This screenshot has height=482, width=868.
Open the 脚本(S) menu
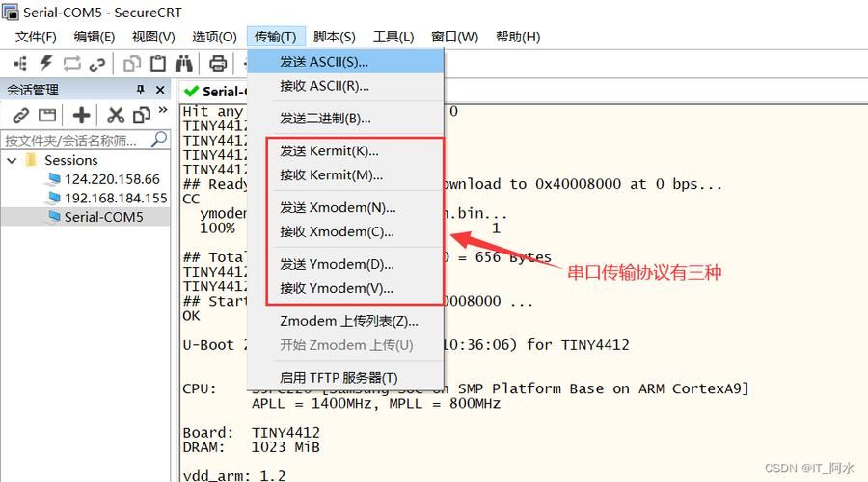(x=334, y=37)
